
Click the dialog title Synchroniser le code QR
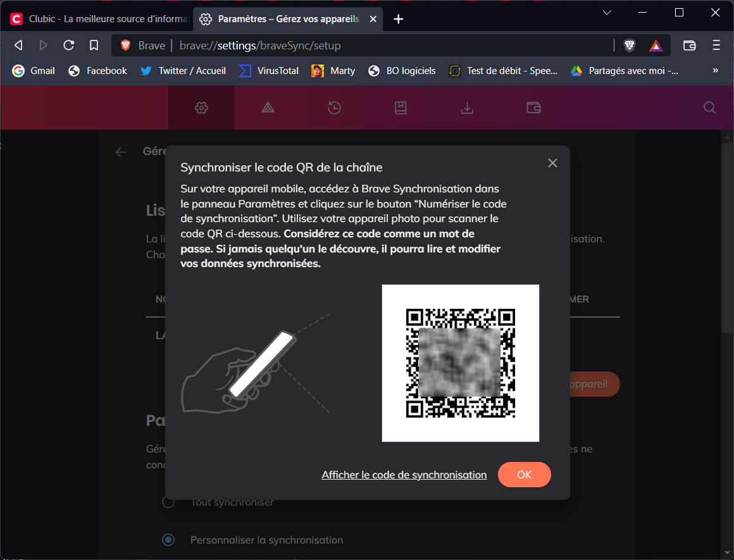pyautogui.click(x=282, y=167)
